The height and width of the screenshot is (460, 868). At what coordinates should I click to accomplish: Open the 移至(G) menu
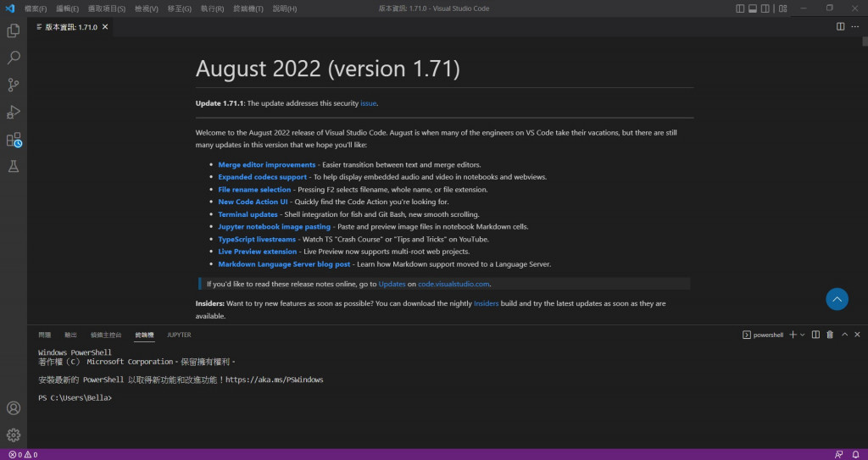pos(180,8)
